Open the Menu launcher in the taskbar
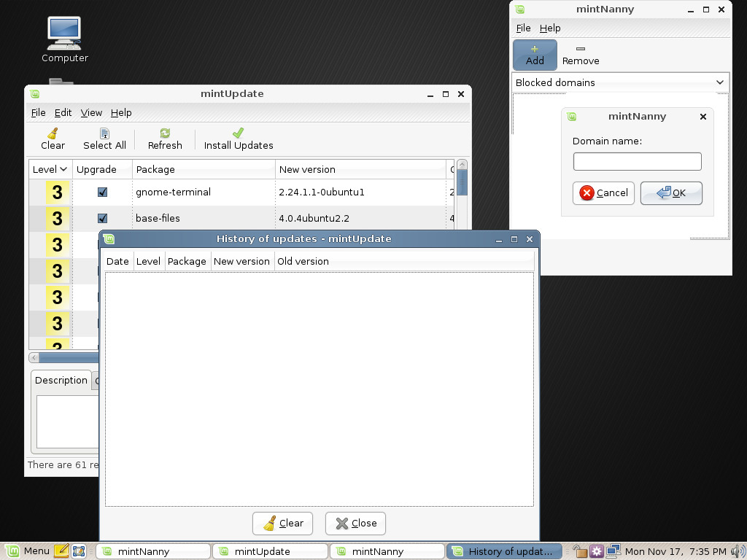Screen dimensions: 747x560 tap(27, 551)
